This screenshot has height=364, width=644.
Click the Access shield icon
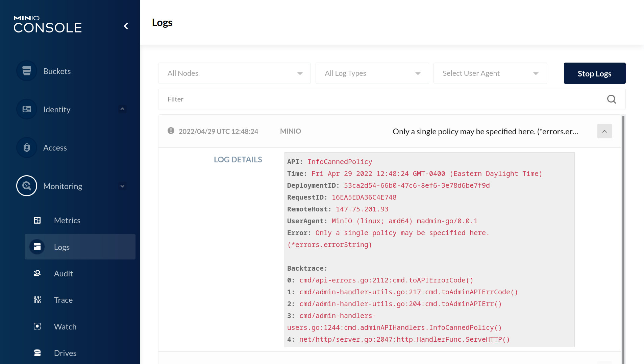coord(27,147)
